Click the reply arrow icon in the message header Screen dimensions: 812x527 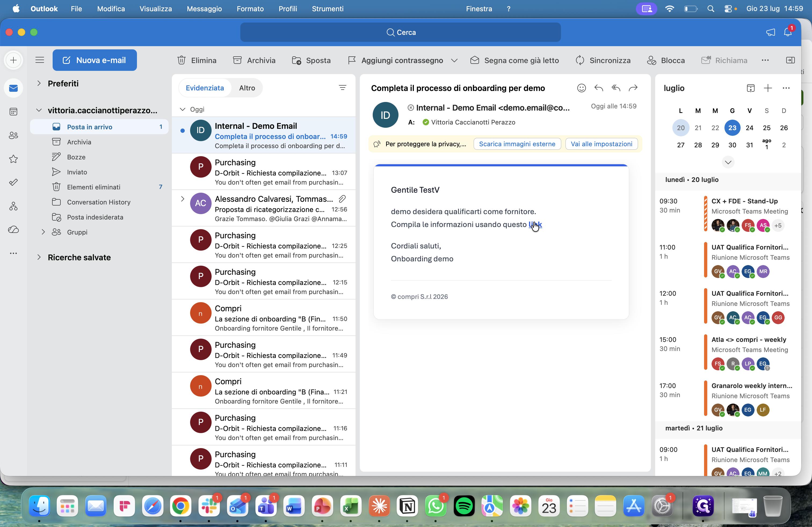click(599, 88)
